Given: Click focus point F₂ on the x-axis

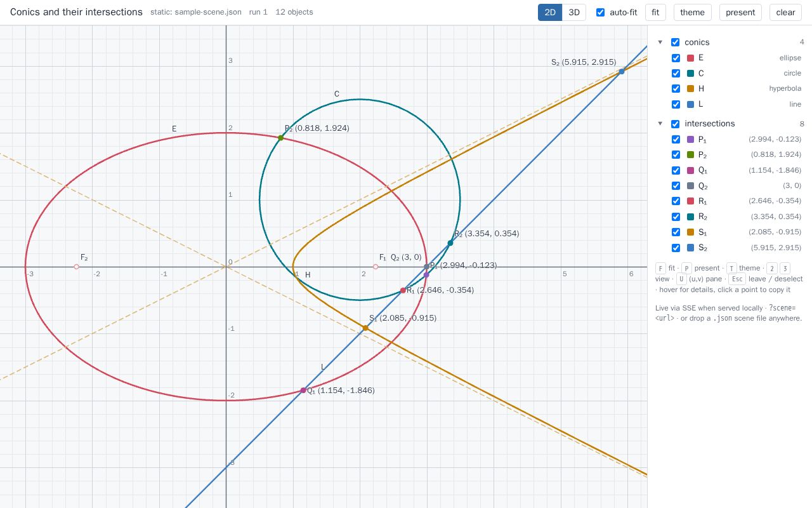Looking at the screenshot, I should pyautogui.click(x=77, y=267).
